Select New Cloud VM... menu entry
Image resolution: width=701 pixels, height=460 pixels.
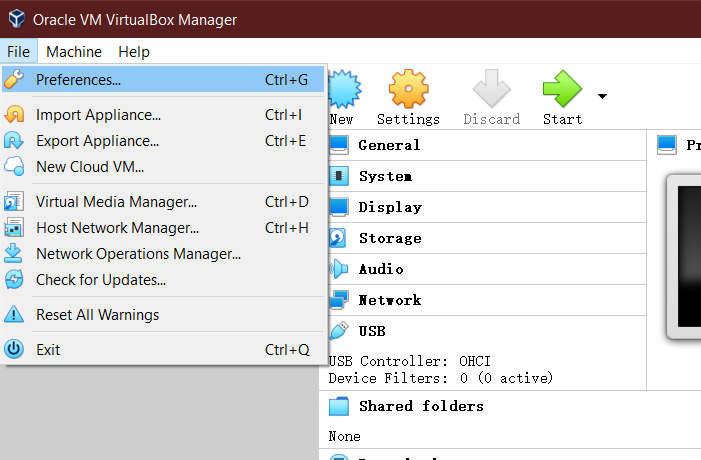click(x=163, y=166)
